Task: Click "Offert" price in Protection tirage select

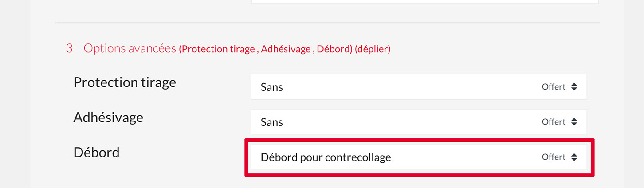Action: [554, 87]
